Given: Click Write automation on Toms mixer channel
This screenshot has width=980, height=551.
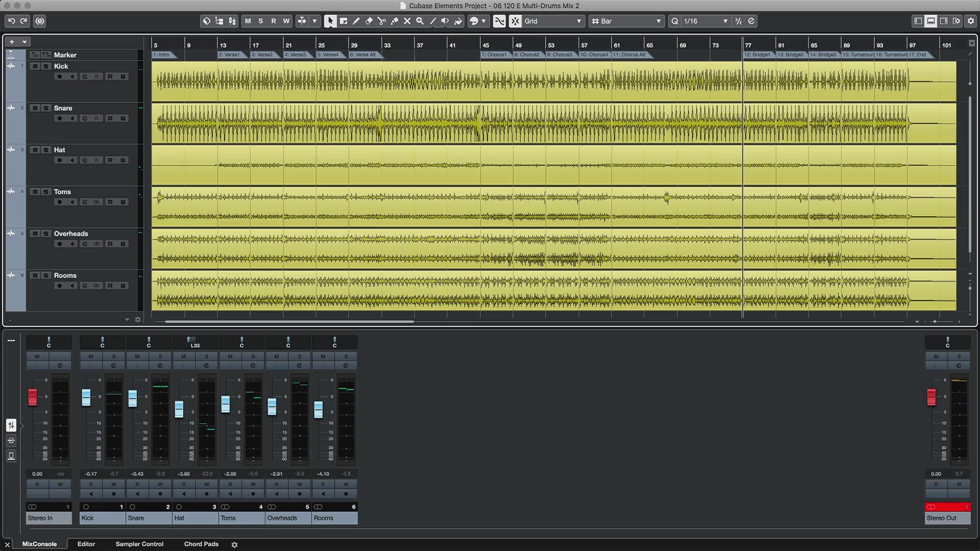Looking at the screenshot, I should [253, 484].
